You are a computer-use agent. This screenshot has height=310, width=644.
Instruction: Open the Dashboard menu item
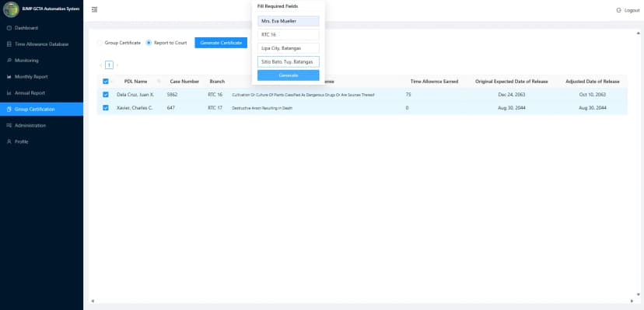click(41, 28)
